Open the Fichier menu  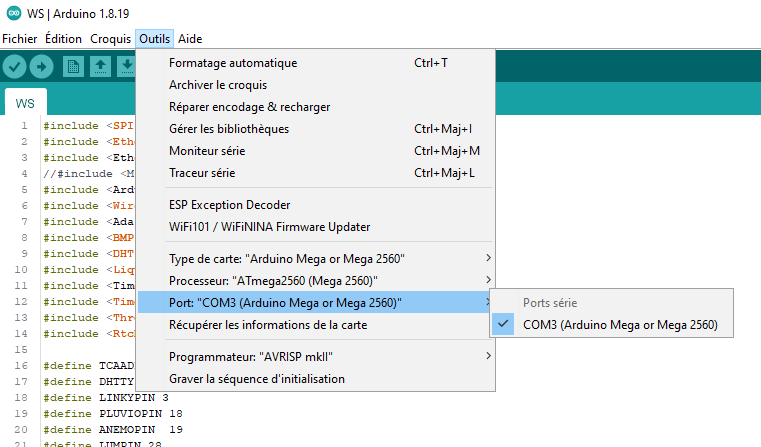pyautogui.click(x=20, y=39)
